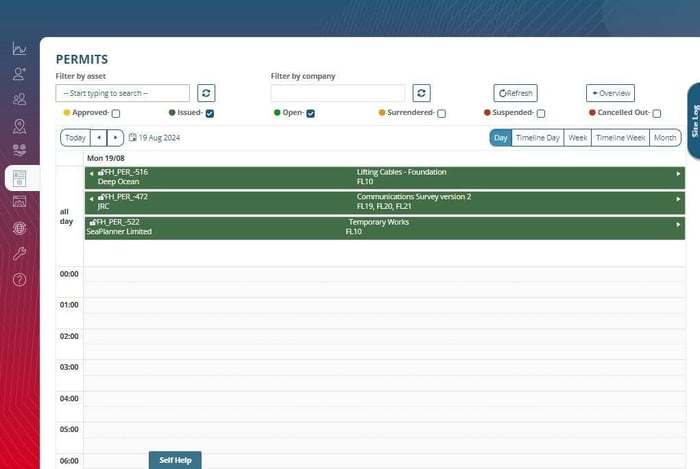This screenshot has height=469, width=700.
Task: Switch to the Timeline Week view
Action: tap(621, 137)
